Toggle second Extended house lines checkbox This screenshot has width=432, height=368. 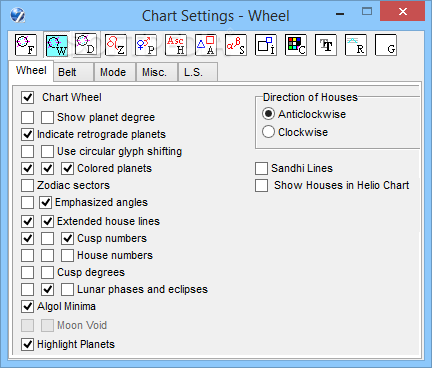[x=47, y=221]
